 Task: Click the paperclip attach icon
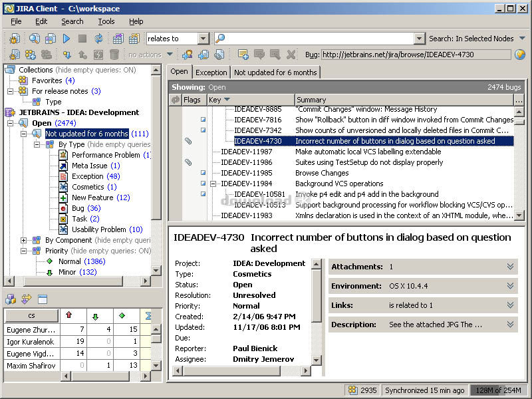tap(219, 55)
